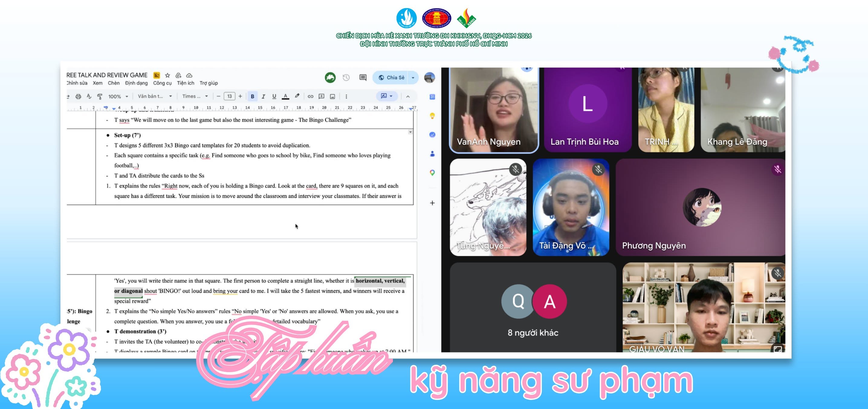Select Phương Nguyên's participant tile

point(701,207)
